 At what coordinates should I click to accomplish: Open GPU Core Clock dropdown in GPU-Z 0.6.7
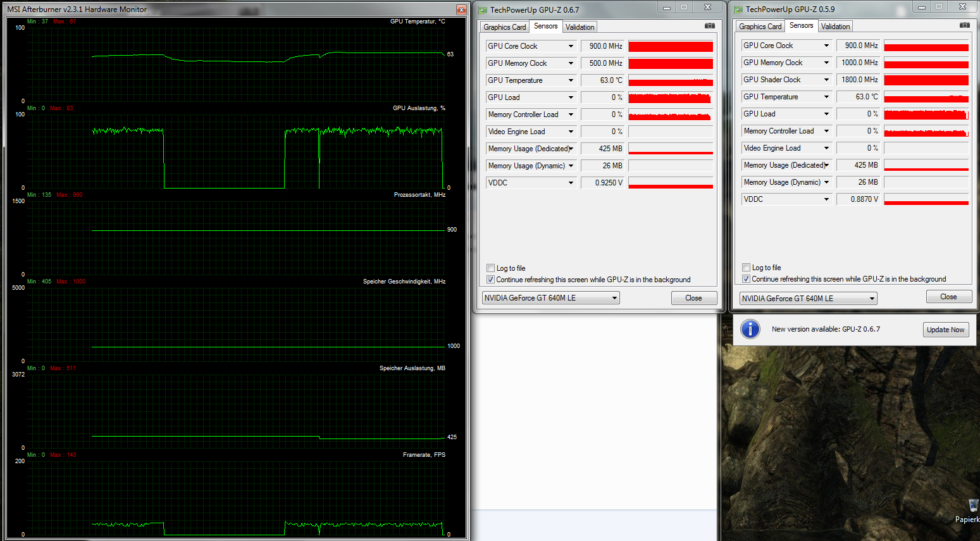coord(570,46)
